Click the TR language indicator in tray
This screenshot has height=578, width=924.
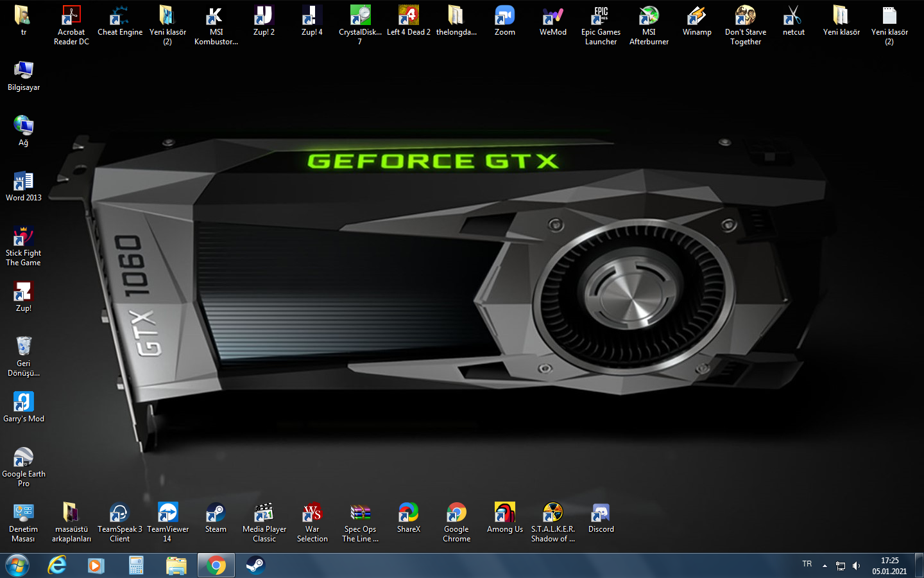(x=807, y=564)
